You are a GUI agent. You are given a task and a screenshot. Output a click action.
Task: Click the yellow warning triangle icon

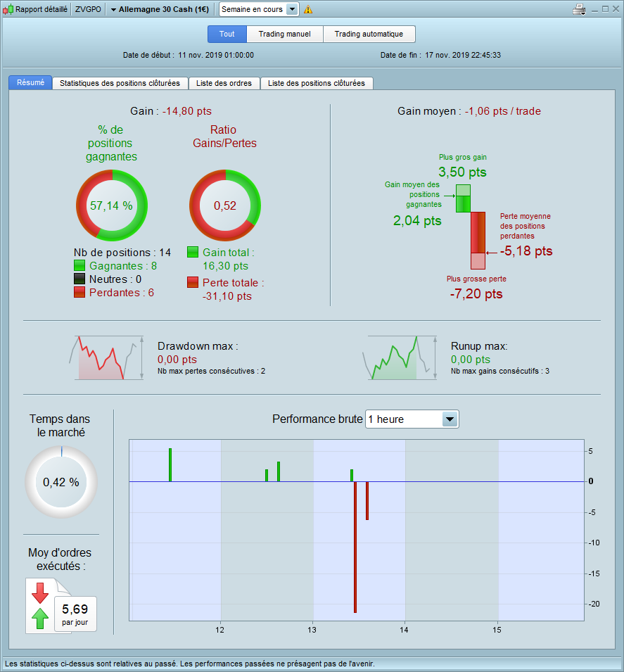pos(307,9)
